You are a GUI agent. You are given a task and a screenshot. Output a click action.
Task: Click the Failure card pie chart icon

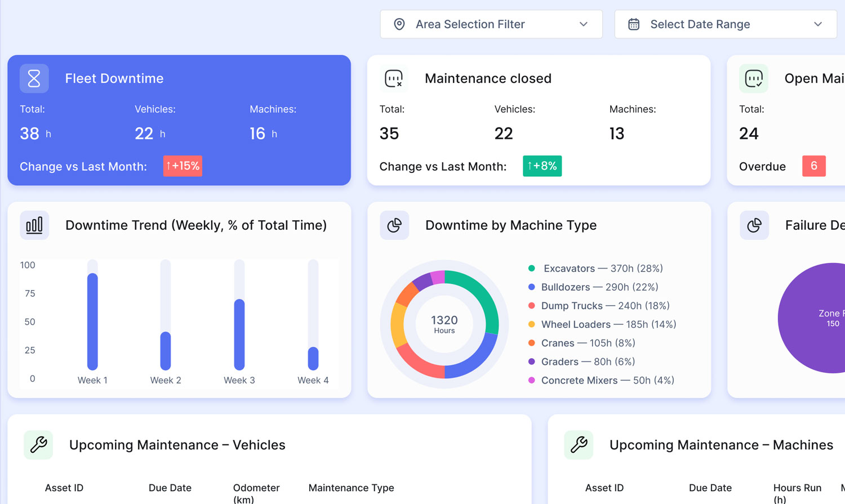tap(754, 225)
